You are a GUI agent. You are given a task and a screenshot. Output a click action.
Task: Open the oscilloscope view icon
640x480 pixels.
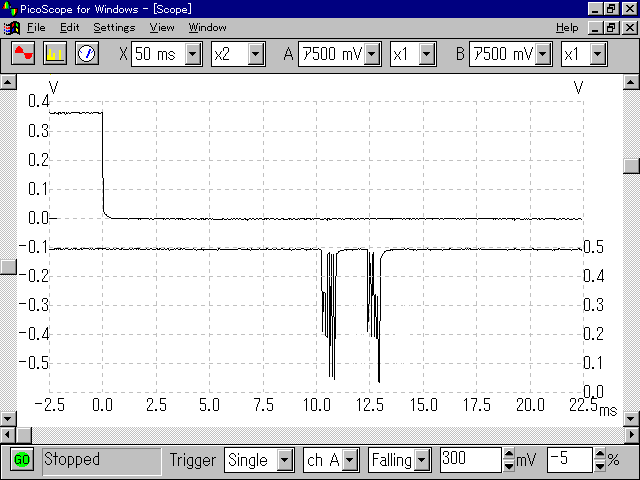[x=23, y=53]
